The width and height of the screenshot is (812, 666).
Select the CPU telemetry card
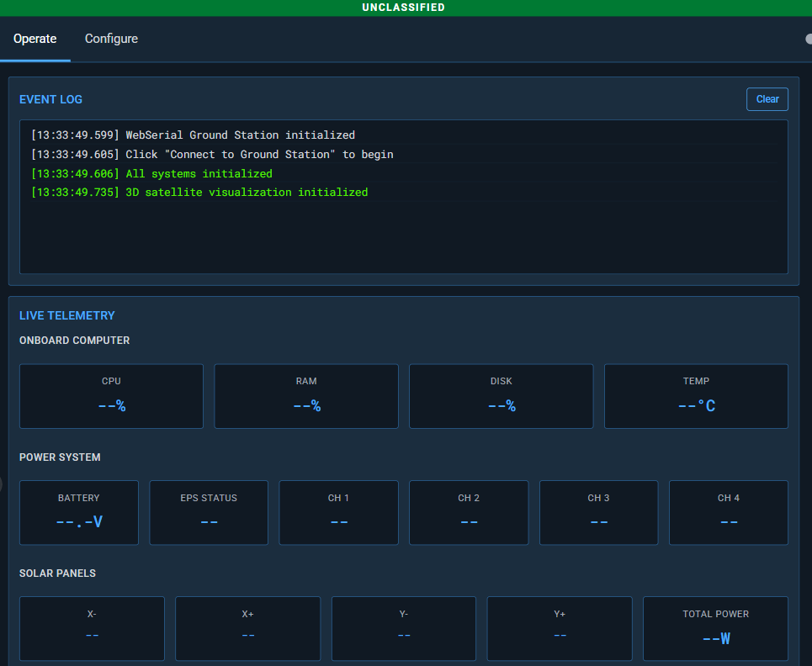tap(111, 396)
